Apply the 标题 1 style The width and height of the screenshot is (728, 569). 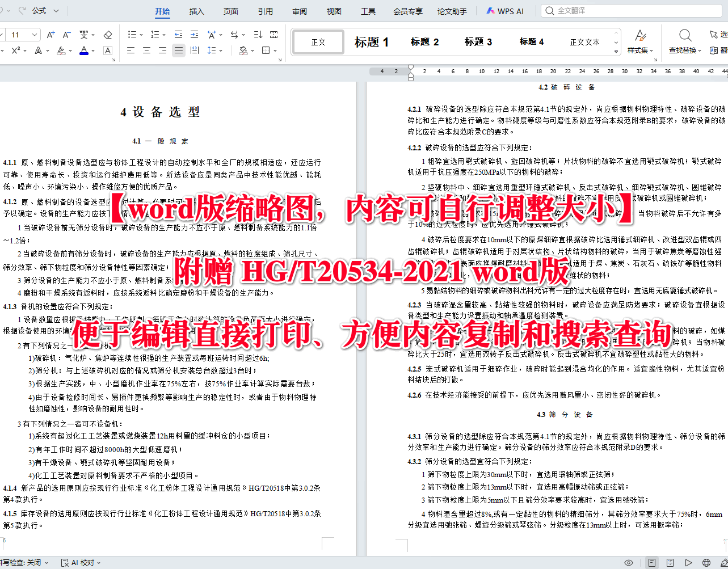tap(372, 42)
